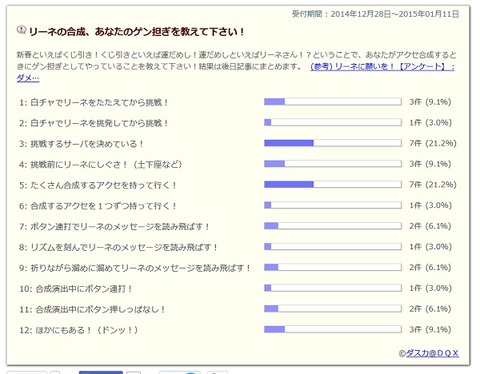Select option 2: 白チャでリーネを挑発してから挑戦

94,123
